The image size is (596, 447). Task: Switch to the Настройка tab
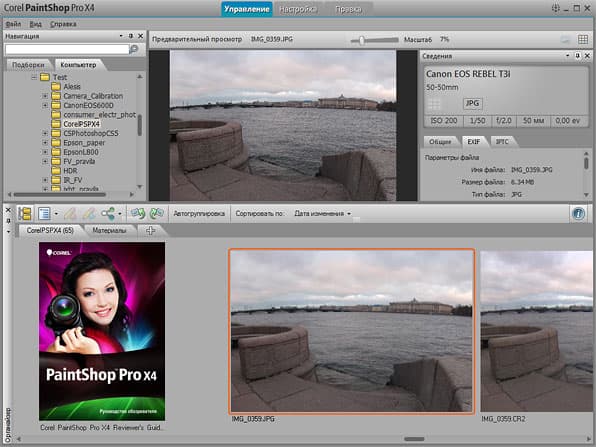[298, 9]
